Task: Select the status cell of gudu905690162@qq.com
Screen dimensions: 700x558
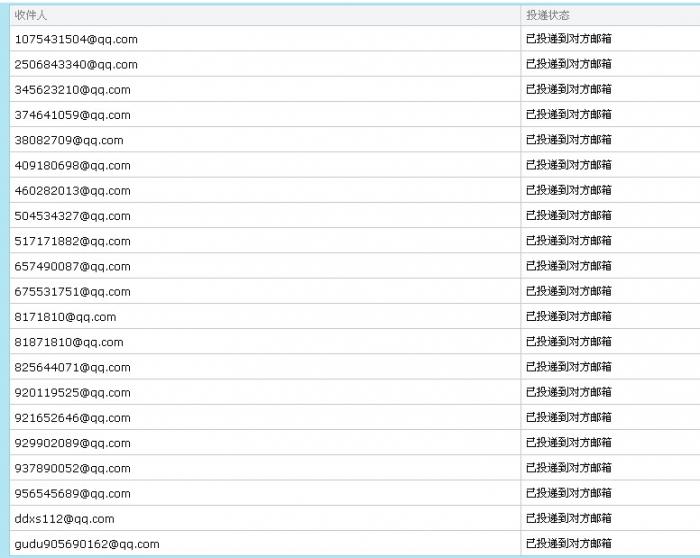Action: coord(569,543)
